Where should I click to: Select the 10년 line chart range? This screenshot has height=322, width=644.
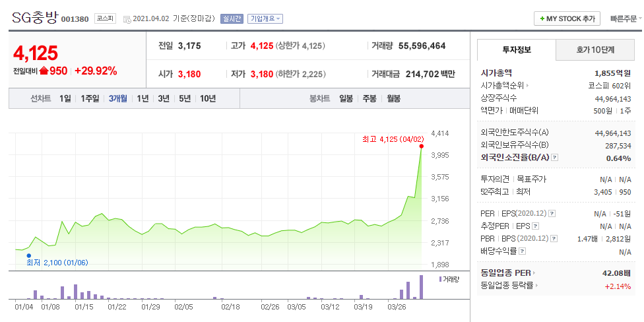(x=208, y=98)
